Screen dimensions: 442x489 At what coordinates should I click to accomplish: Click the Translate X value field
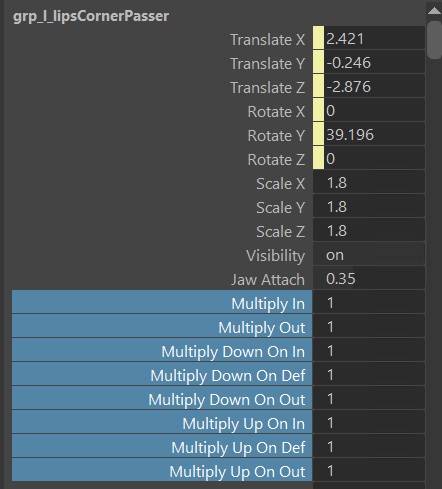click(374, 38)
